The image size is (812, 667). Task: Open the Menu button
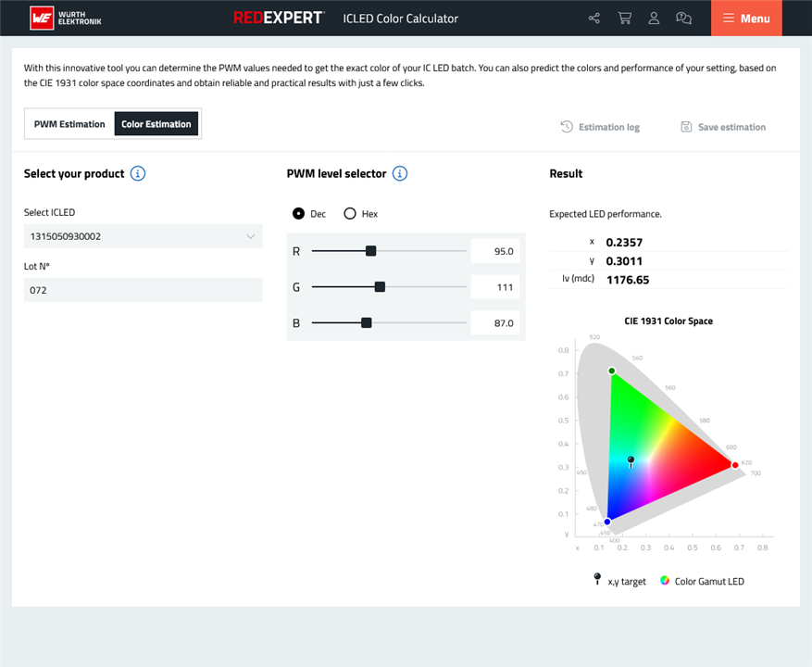746,19
